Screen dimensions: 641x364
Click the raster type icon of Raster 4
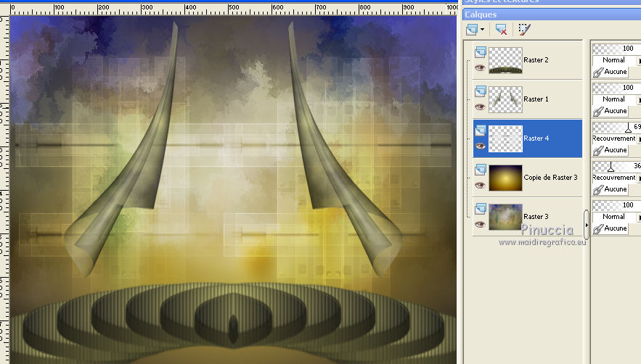tap(481, 131)
